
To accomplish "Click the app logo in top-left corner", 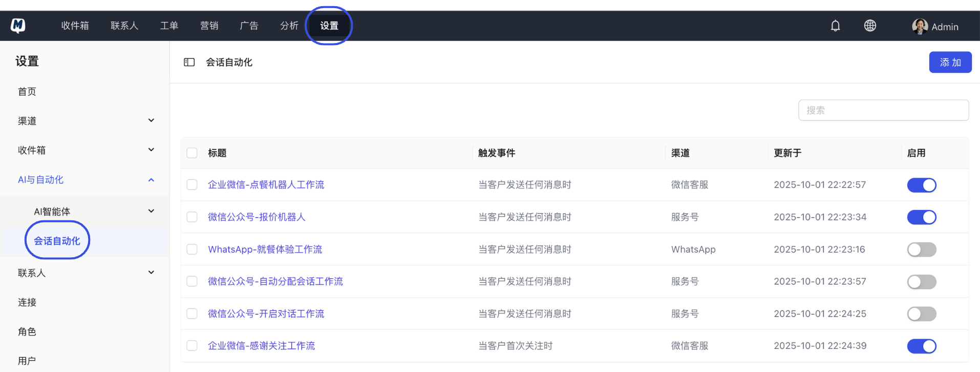I will tap(18, 26).
